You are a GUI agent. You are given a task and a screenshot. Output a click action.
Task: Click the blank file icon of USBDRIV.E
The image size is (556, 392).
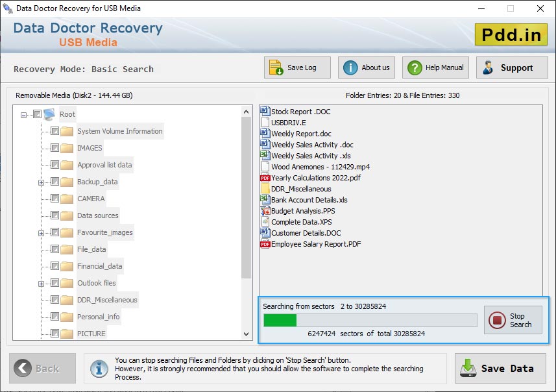tap(265, 123)
